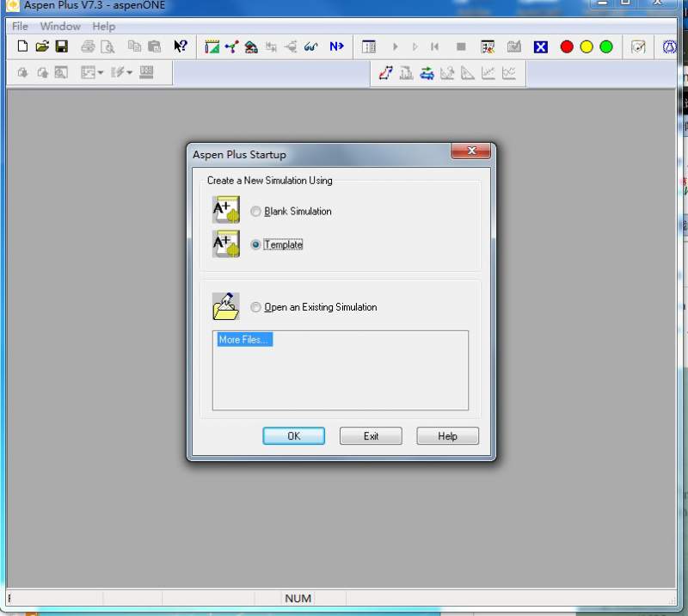Select the Blank Simulation radio button
The width and height of the screenshot is (688, 616).
pos(255,211)
